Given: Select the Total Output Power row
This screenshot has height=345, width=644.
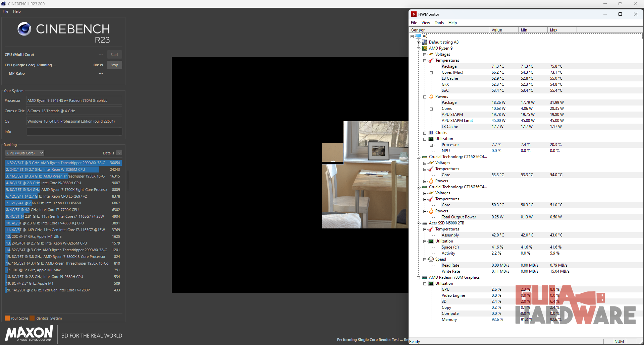Looking at the screenshot, I should point(526,217).
